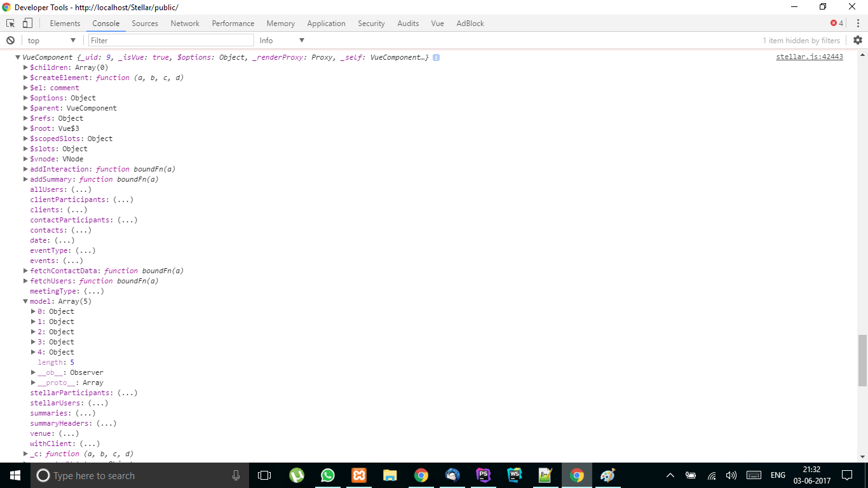Open the Audits tab
Image resolution: width=868 pixels, height=488 pixels.
pos(408,23)
